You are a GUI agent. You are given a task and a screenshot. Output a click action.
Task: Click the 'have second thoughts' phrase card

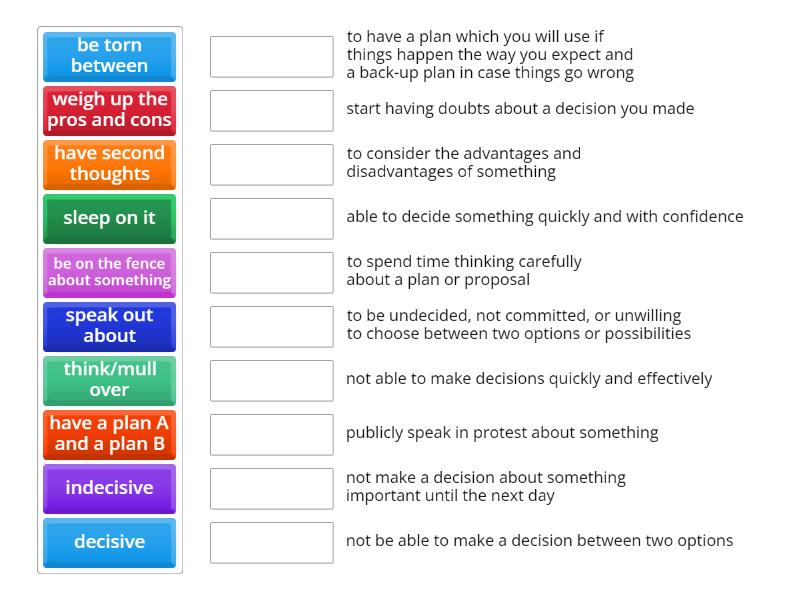pyautogui.click(x=109, y=165)
